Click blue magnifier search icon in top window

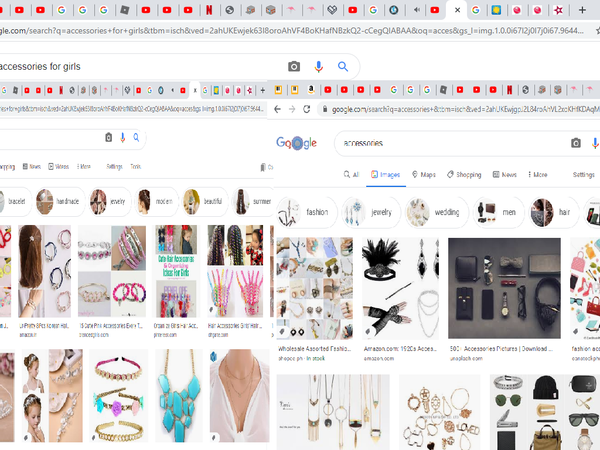pyautogui.click(x=343, y=67)
